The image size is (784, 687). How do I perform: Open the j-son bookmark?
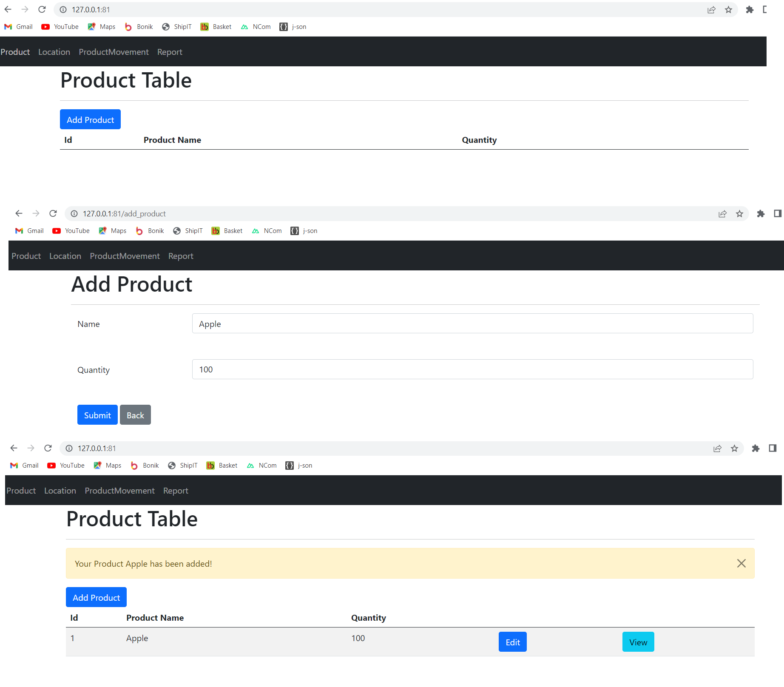click(x=293, y=26)
